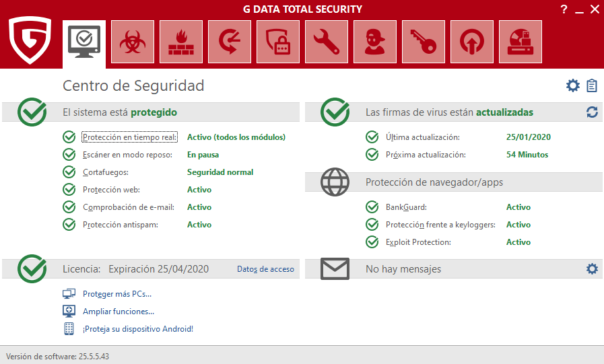
Task: Open help via the question mark
Action: click(564, 9)
